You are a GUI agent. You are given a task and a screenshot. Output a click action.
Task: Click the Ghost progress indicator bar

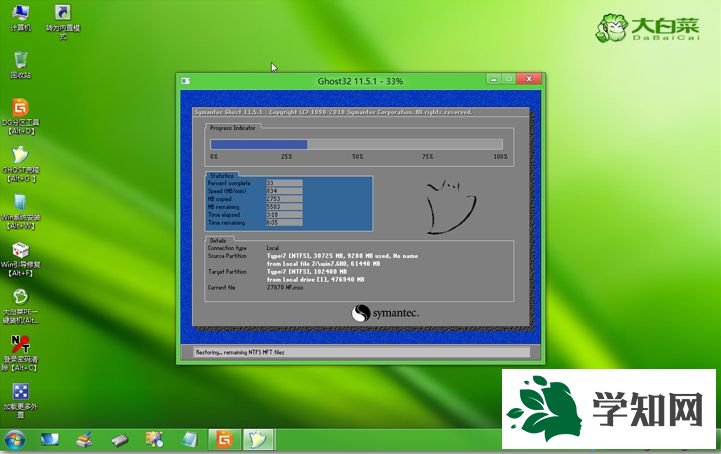(x=356, y=144)
